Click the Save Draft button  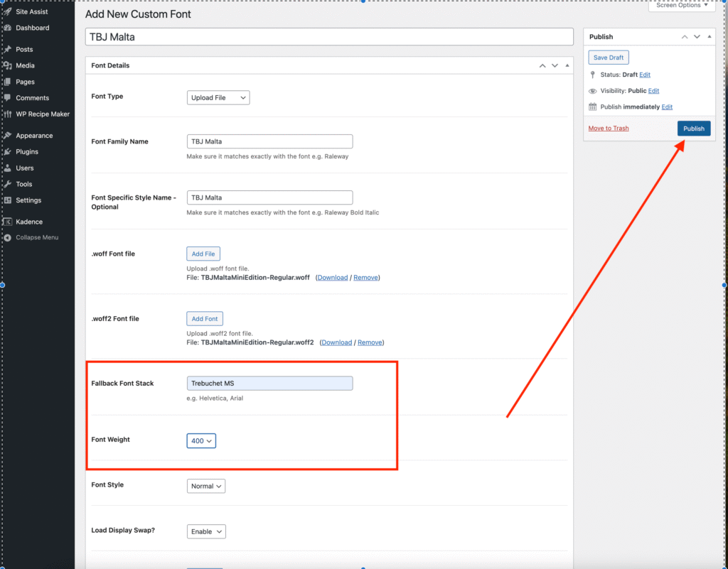609,58
